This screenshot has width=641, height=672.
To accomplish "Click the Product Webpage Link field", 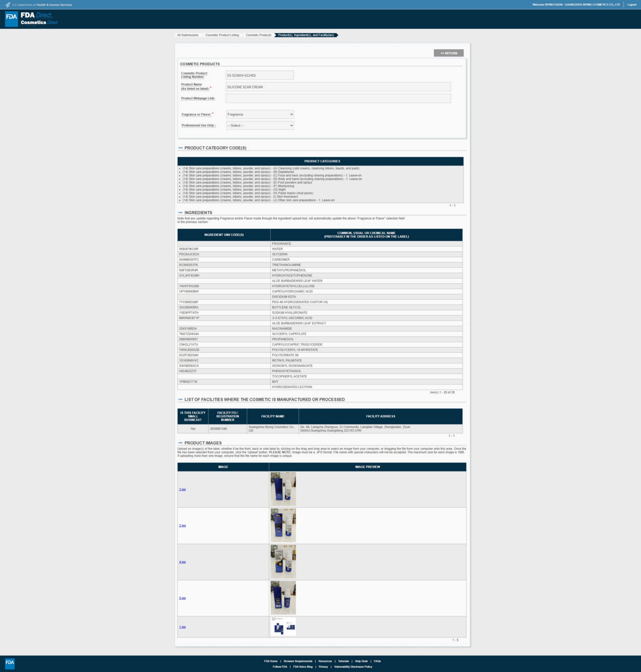I will coord(338,99).
